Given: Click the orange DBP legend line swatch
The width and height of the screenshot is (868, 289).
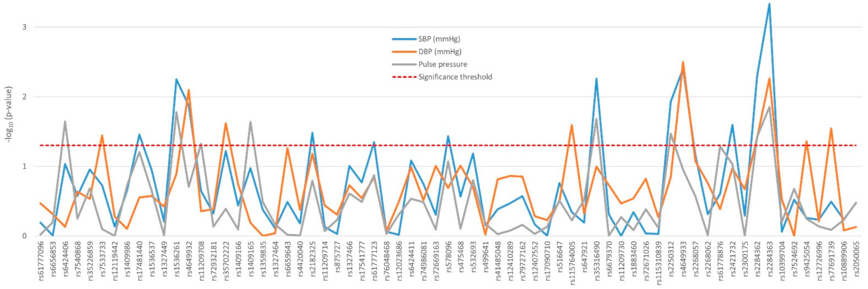Looking at the screenshot, I should (404, 52).
